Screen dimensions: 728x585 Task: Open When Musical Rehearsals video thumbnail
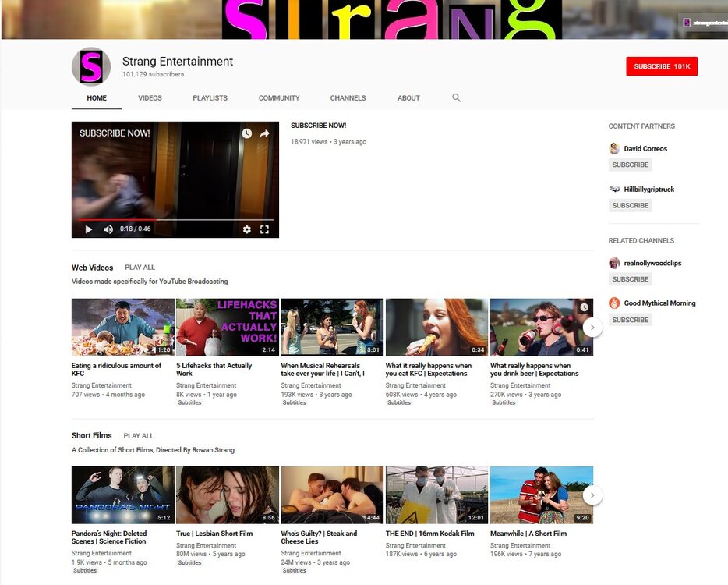(332, 327)
